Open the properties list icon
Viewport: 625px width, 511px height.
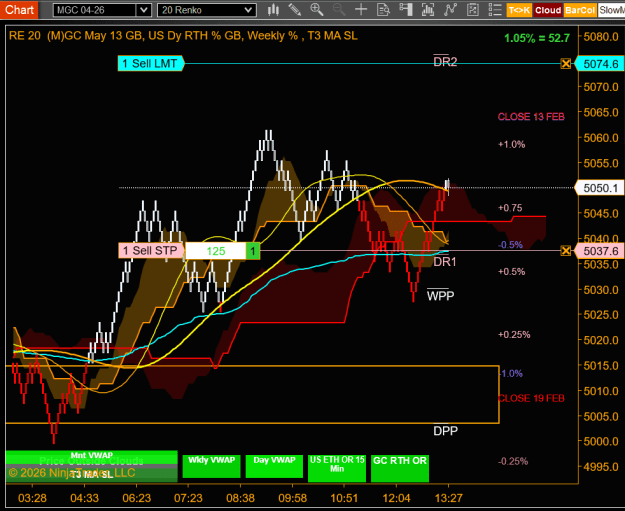495,10
